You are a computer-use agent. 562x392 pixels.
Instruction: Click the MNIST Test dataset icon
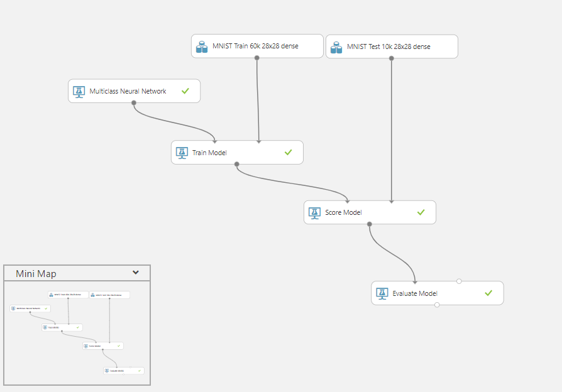[336, 46]
